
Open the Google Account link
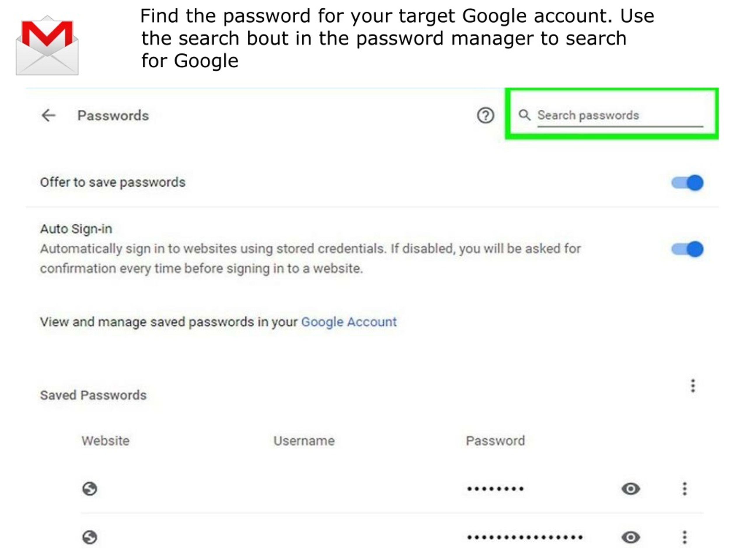click(349, 322)
